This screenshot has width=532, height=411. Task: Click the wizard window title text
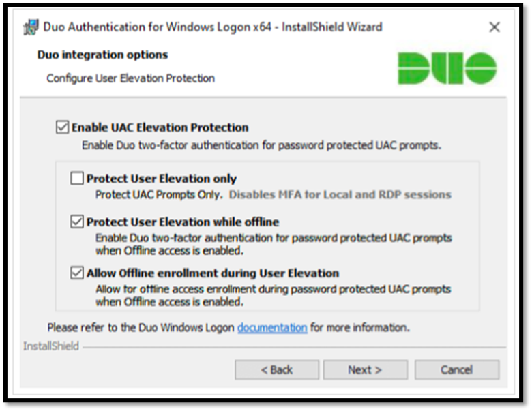(x=213, y=27)
